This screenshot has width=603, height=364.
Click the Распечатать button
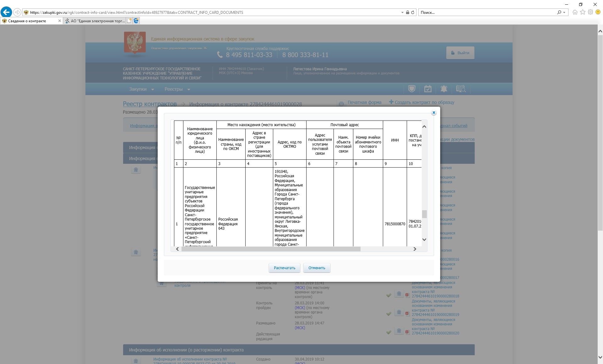pyautogui.click(x=285, y=268)
